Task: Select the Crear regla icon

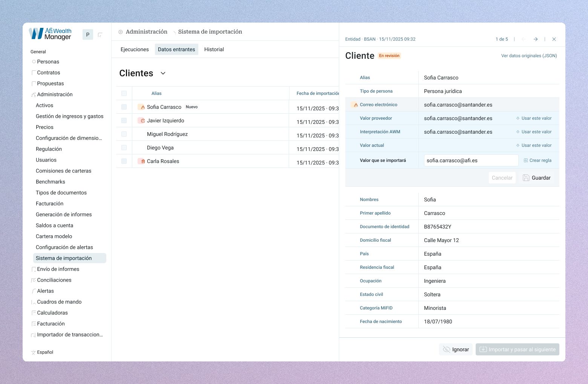Action: pos(525,160)
